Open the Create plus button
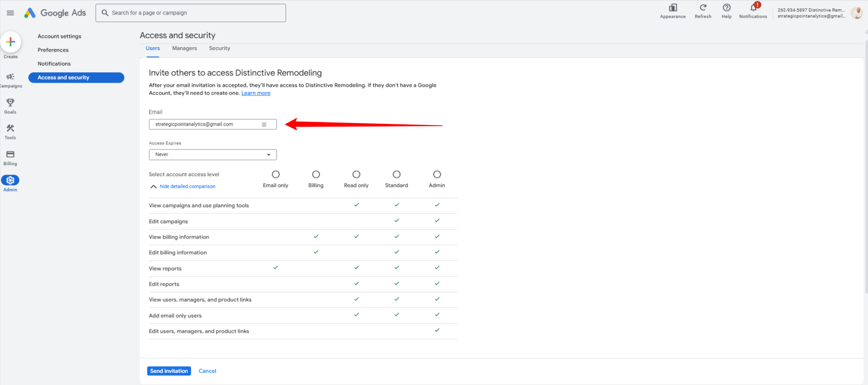868x385 pixels. tap(11, 42)
